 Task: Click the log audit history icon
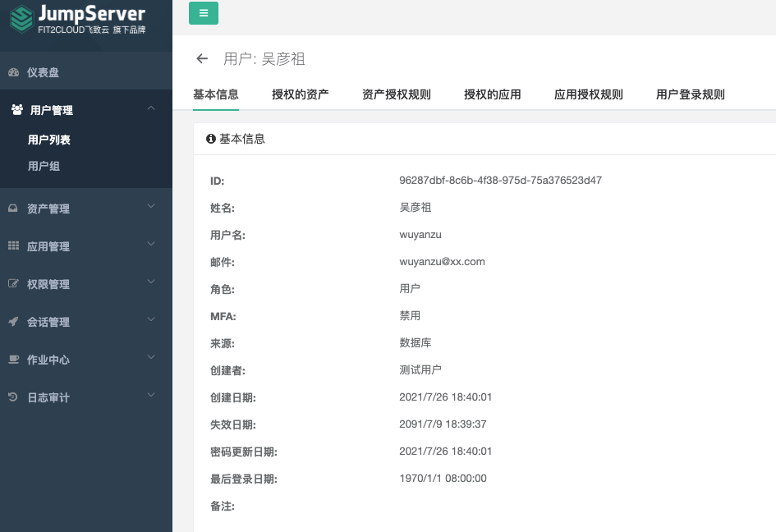coord(13,397)
